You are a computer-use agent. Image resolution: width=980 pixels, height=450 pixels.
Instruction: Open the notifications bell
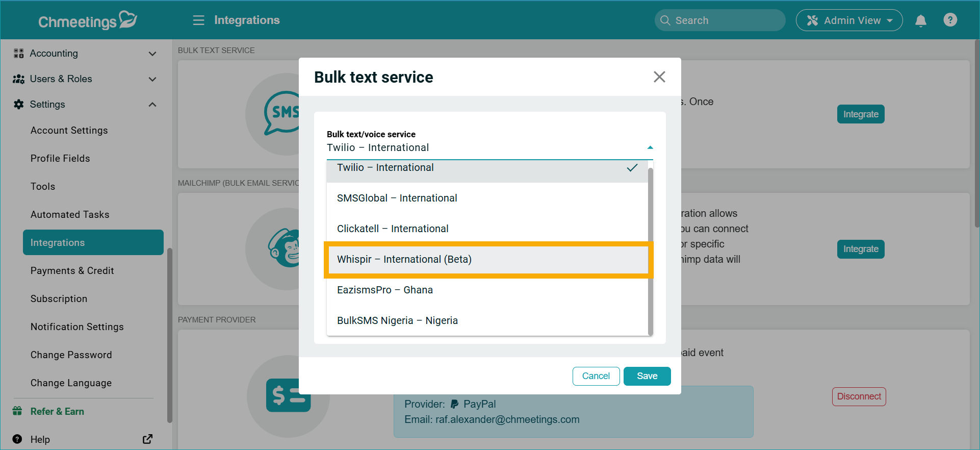click(920, 20)
